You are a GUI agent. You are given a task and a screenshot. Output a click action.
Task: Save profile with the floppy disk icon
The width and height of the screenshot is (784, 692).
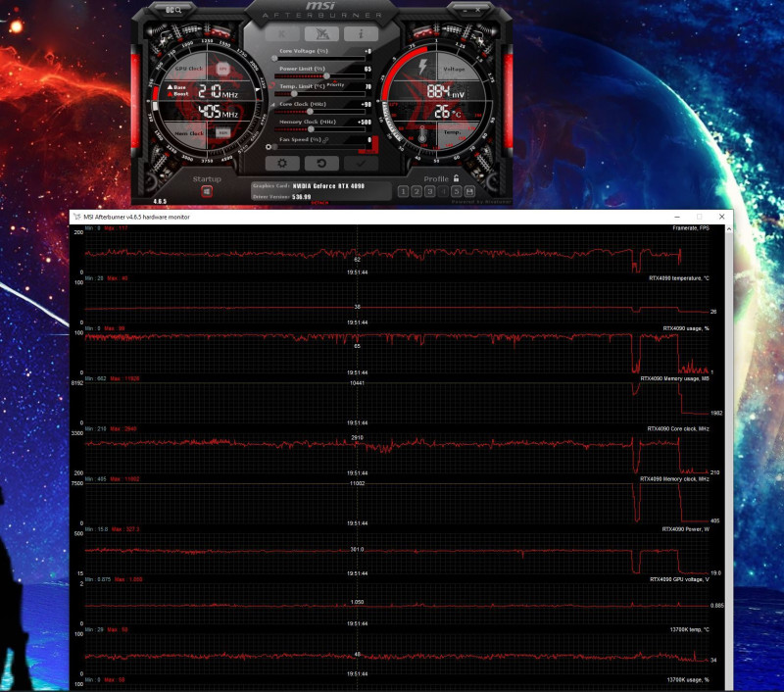(x=469, y=191)
